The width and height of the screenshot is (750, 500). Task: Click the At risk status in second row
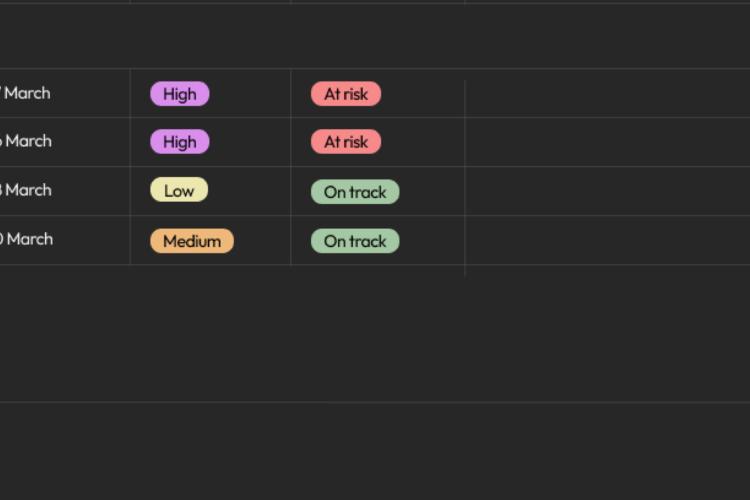(x=345, y=142)
